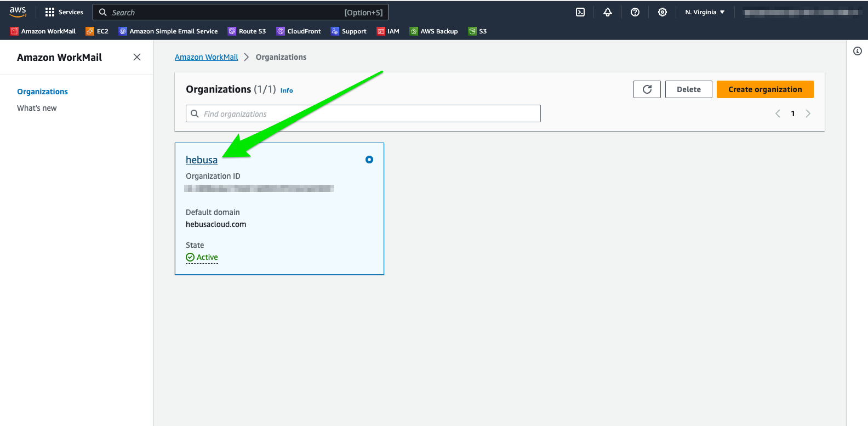This screenshot has height=426, width=868.
Task: Go to previous page of organizations
Action: (x=778, y=113)
